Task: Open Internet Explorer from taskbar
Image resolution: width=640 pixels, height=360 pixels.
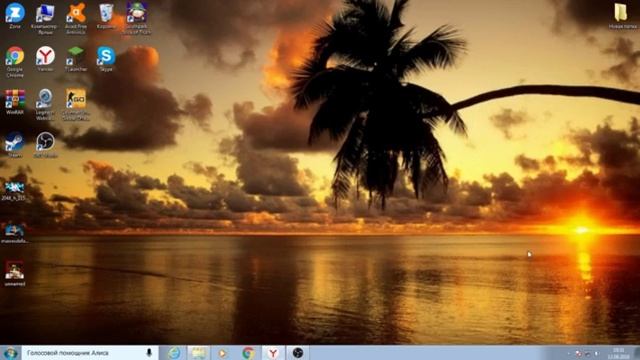Action: (x=174, y=353)
